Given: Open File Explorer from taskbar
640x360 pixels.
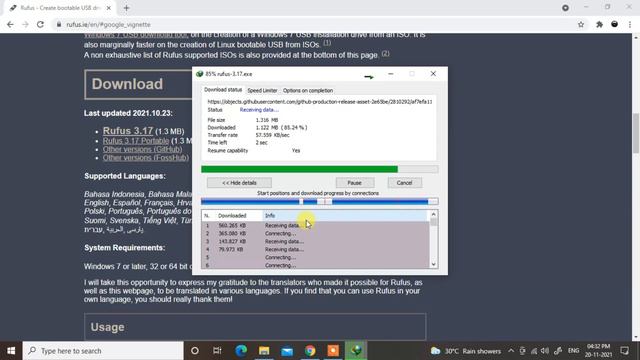Looking at the screenshot, I should coord(264,351).
